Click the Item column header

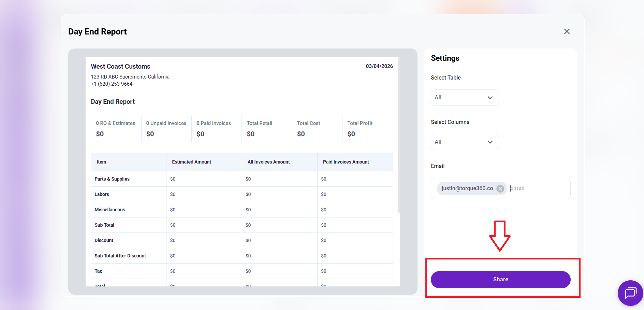pos(101,162)
